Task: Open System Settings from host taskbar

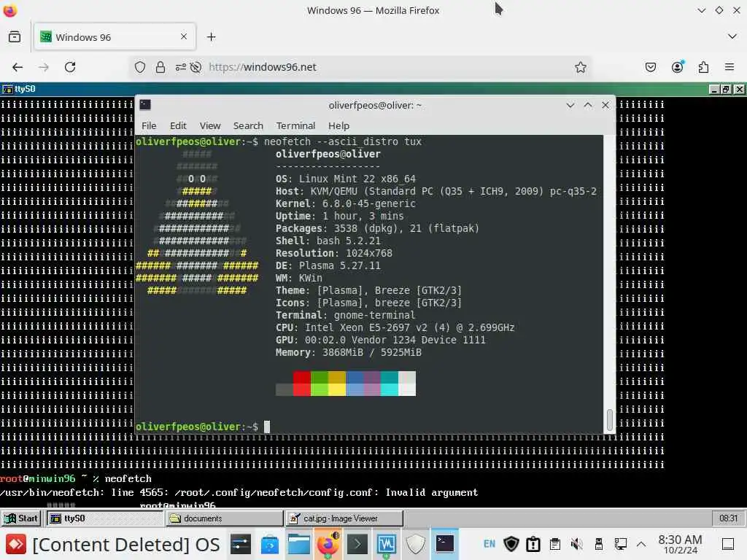Action: [x=240, y=544]
